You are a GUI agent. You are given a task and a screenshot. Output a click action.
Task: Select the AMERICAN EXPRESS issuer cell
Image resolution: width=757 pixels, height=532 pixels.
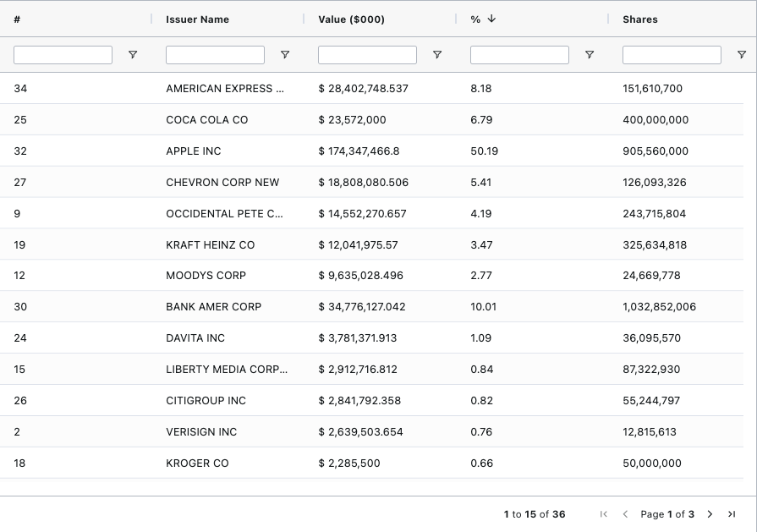pyautogui.click(x=225, y=88)
